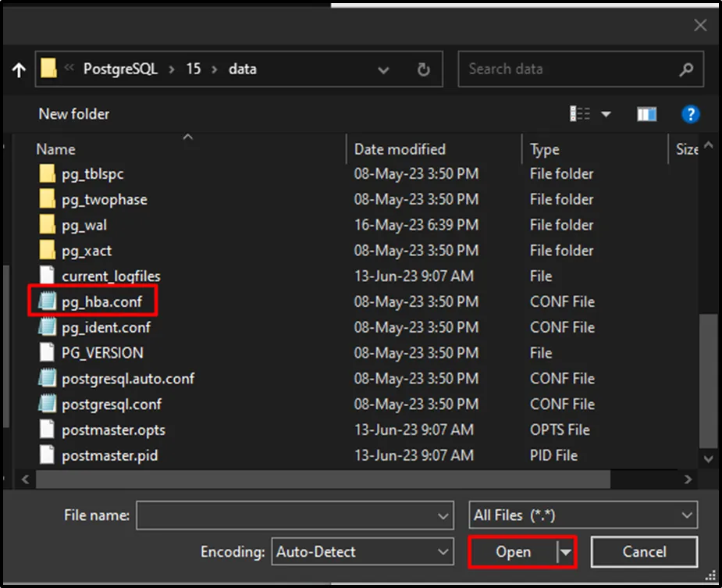Click the search magnifier icon
The width and height of the screenshot is (722, 588).
[686, 69]
